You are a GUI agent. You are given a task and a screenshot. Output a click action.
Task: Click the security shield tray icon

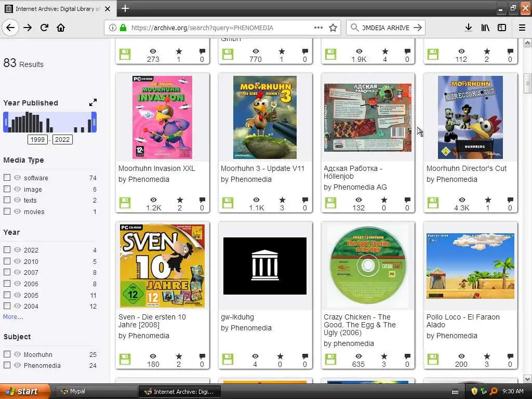pyautogui.click(x=474, y=391)
